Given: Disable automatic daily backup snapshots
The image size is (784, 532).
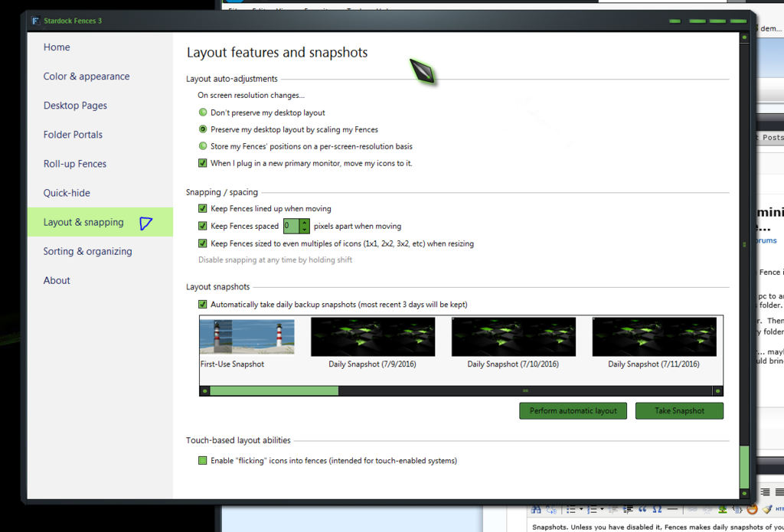Looking at the screenshot, I should click(x=202, y=304).
